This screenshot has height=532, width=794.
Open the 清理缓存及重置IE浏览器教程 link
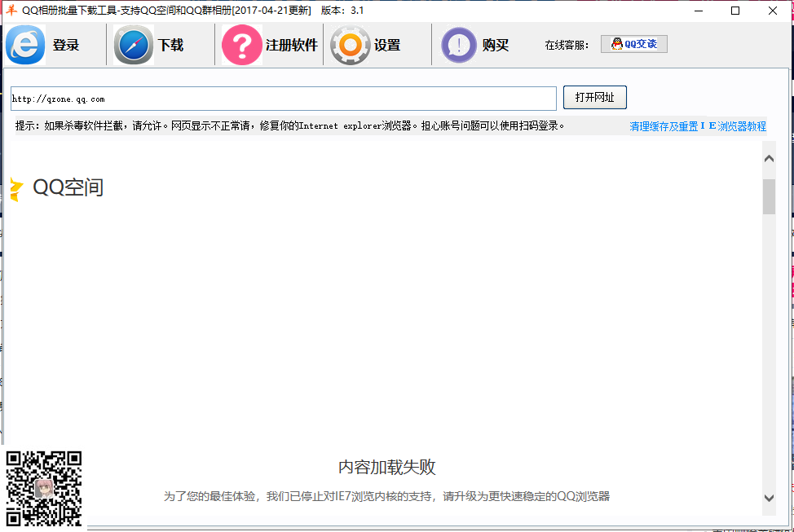coord(695,125)
